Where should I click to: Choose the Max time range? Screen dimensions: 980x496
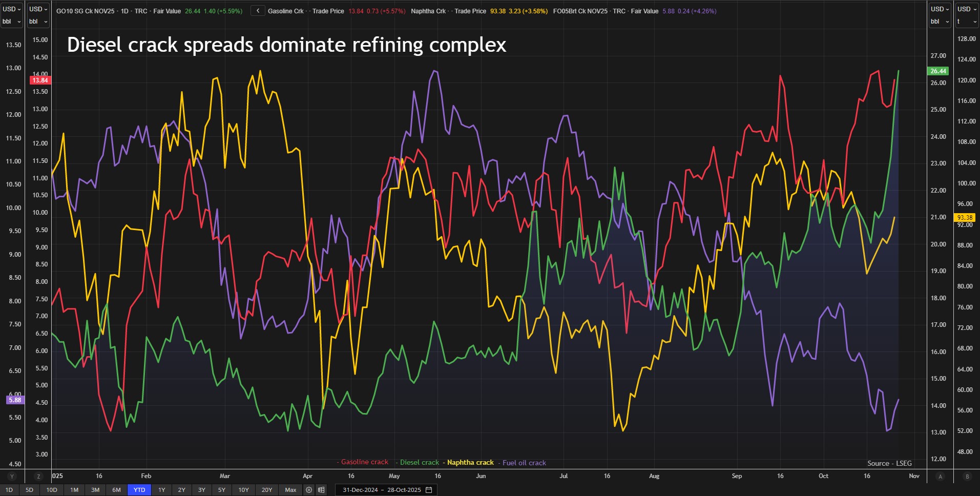[x=290, y=490]
